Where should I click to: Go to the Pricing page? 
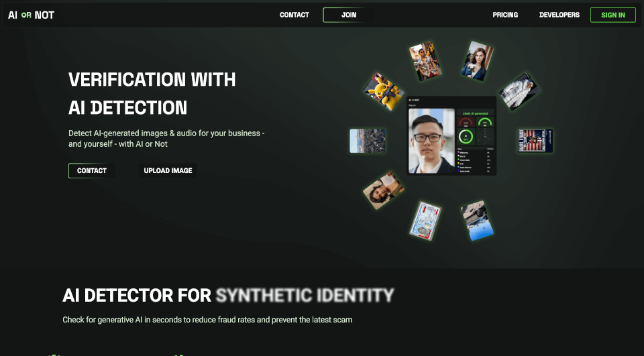tap(505, 15)
